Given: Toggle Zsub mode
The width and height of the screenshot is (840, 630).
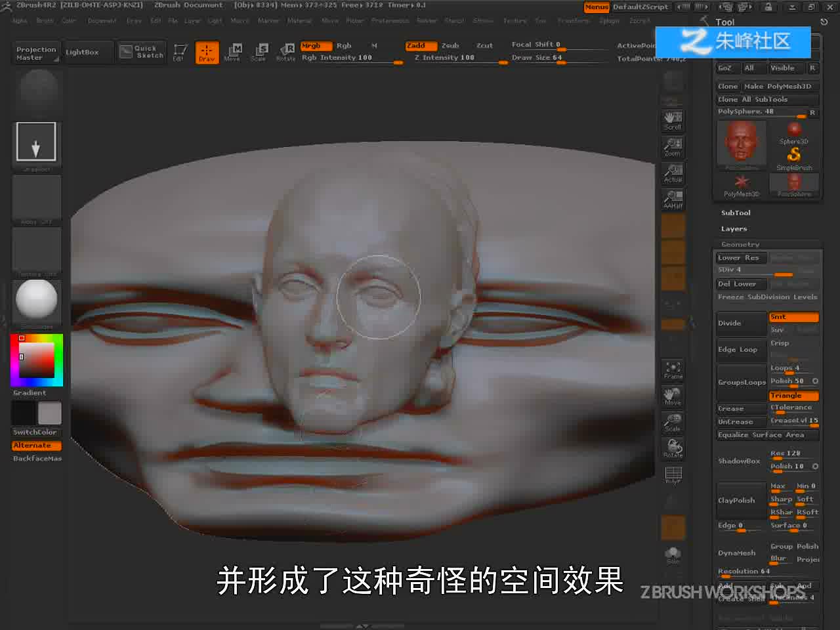Looking at the screenshot, I should click(450, 46).
